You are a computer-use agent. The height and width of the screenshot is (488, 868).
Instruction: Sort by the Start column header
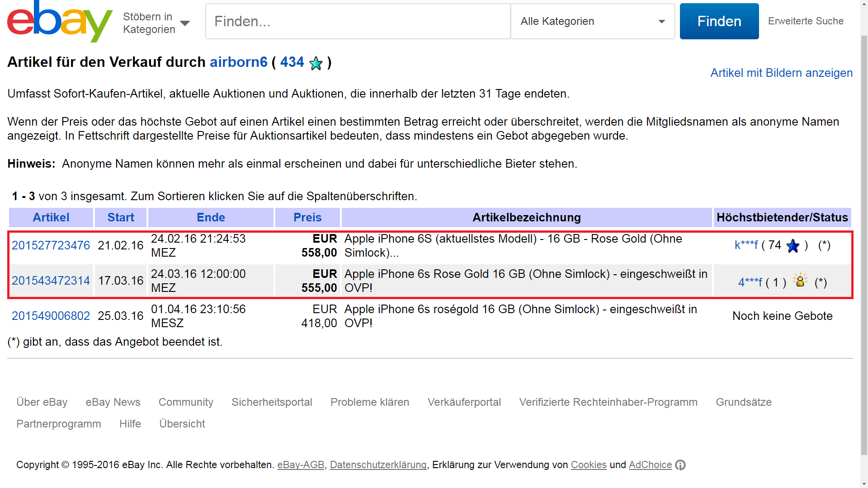pos(121,217)
